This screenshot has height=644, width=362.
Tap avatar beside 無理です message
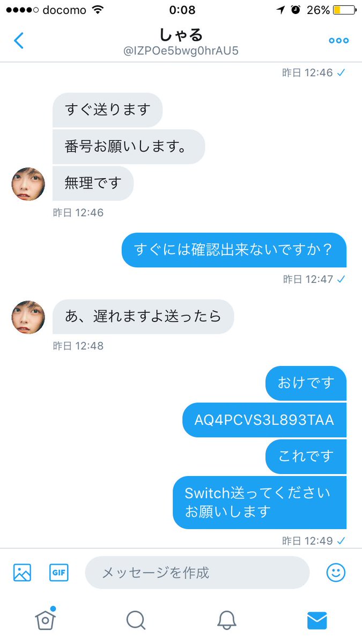click(28, 184)
